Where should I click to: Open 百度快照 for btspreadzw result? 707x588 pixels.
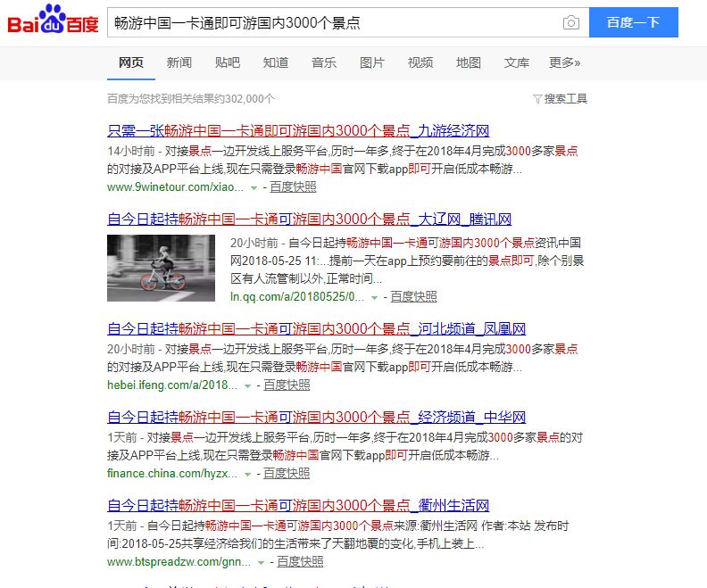point(300,562)
